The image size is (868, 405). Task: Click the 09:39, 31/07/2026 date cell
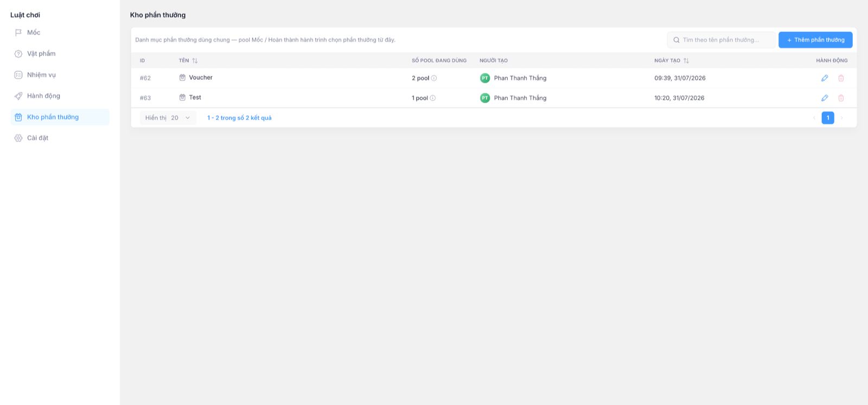[x=680, y=78]
